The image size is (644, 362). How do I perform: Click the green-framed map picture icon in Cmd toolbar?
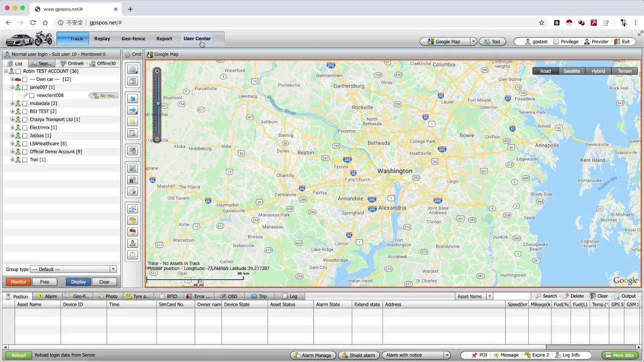[133, 168]
